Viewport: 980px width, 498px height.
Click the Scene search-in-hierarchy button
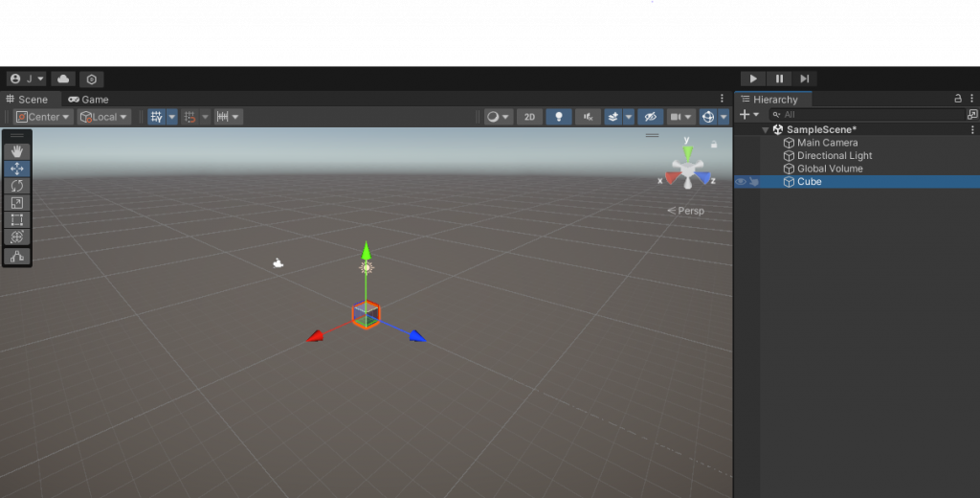972,115
